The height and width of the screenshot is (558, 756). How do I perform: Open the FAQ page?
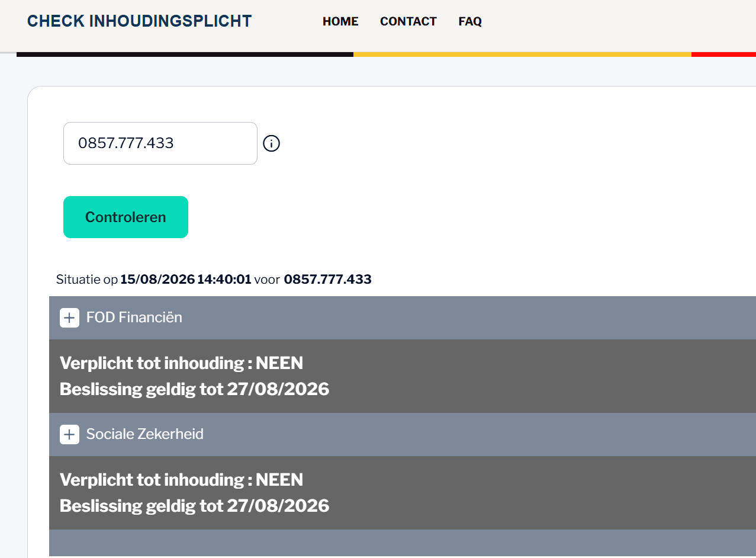(470, 21)
